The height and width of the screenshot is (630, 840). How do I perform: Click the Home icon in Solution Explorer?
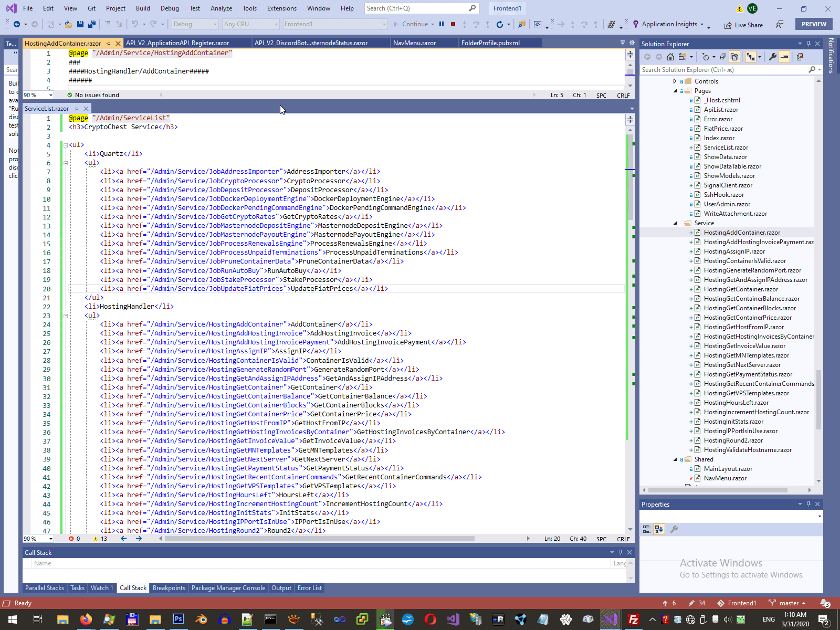tap(670, 57)
